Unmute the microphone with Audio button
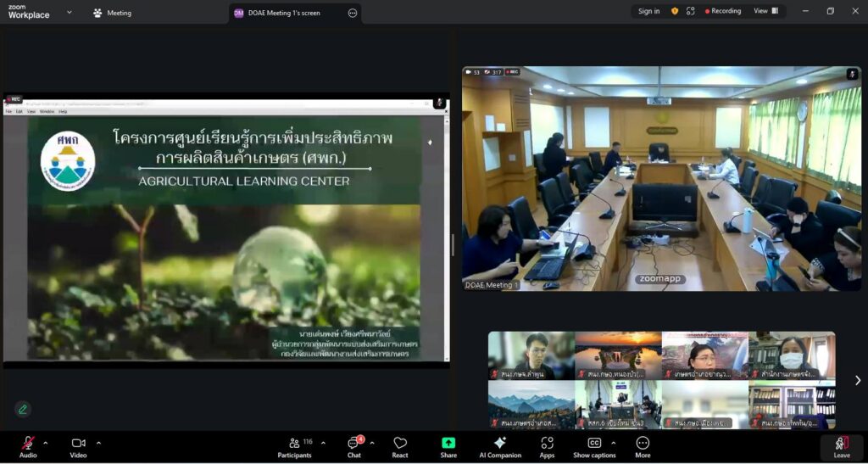Viewport: 868px width, 464px height. click(x=28, y=444)
